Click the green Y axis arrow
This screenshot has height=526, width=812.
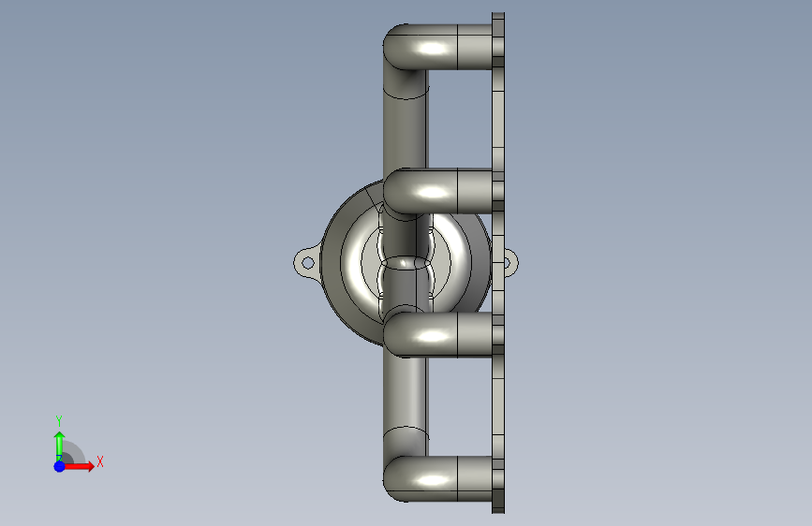[x=60, y=446]
